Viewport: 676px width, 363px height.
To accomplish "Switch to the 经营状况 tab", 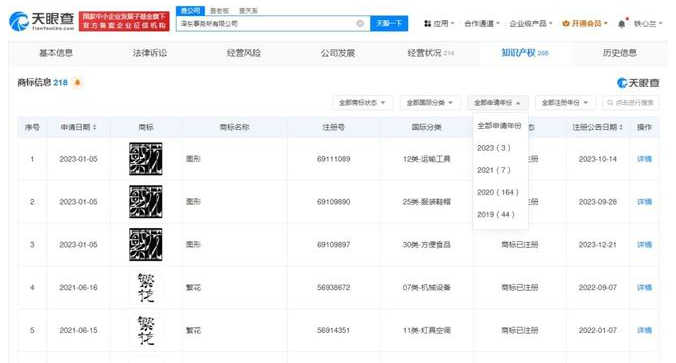I will (430, 53).
